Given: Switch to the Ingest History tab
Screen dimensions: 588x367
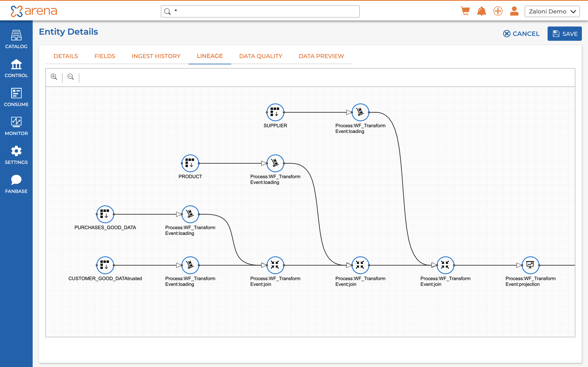Looking at the screenshot, I should (156, 56).
